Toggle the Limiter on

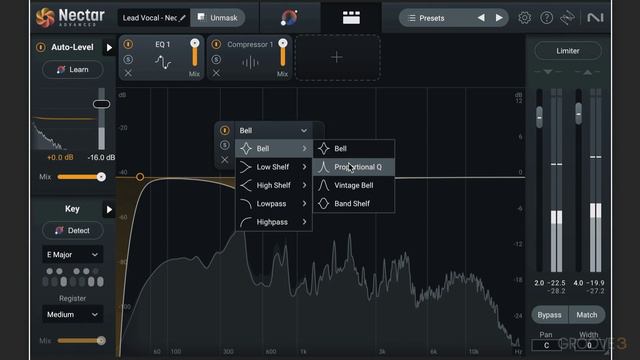point(568,51)
